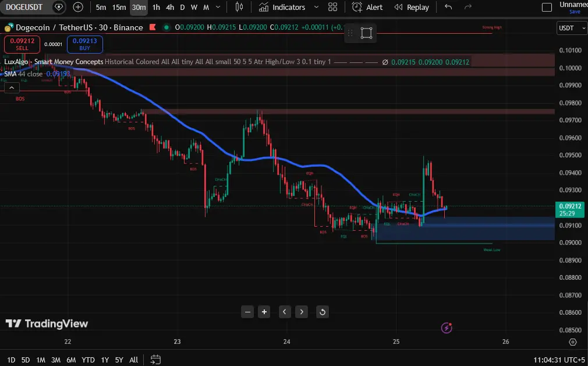
Task: Select the weekly W timeframe
Action: tap(194, 7)
